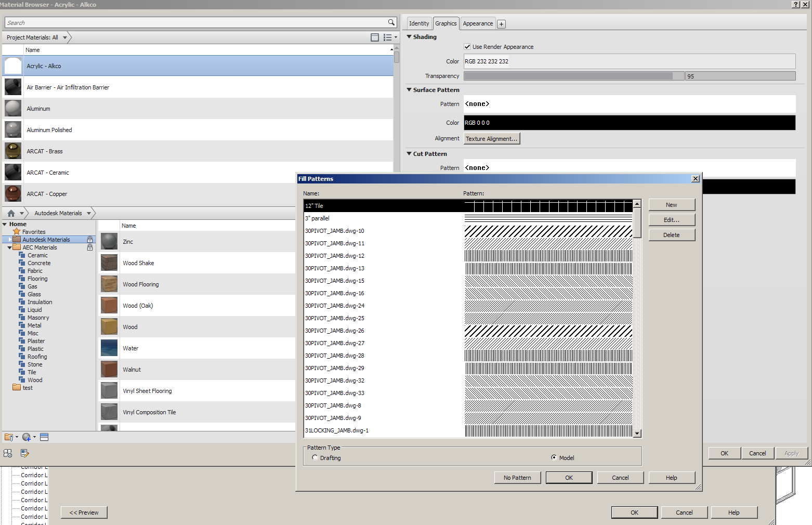This screenshot has width=812, height=525.
Task: Collapse the AEC Materials tree node
Action: click(10, 247)
